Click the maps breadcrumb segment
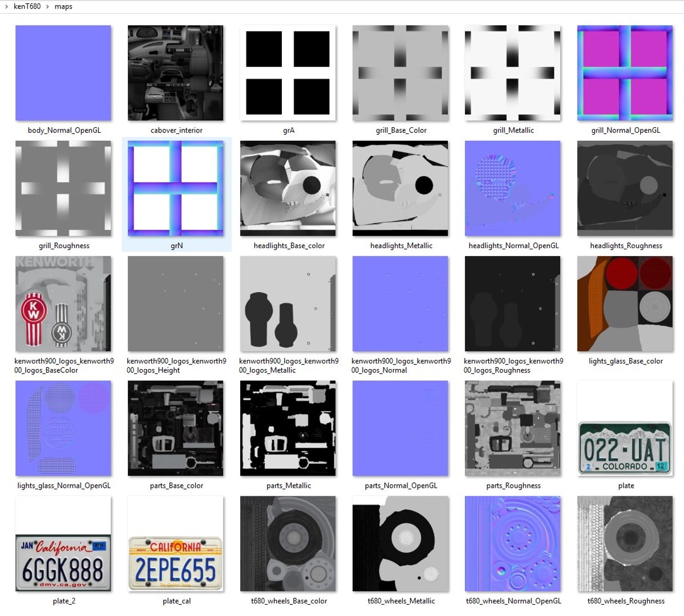Image resolution: width=684 pixels, height=616 pixels. pos(63,6)
